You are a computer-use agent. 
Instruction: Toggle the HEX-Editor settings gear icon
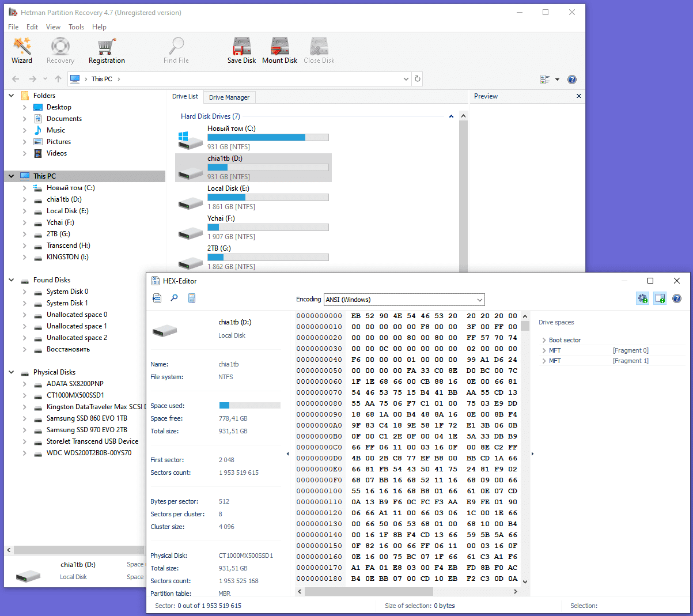click(x=642, y=298)
